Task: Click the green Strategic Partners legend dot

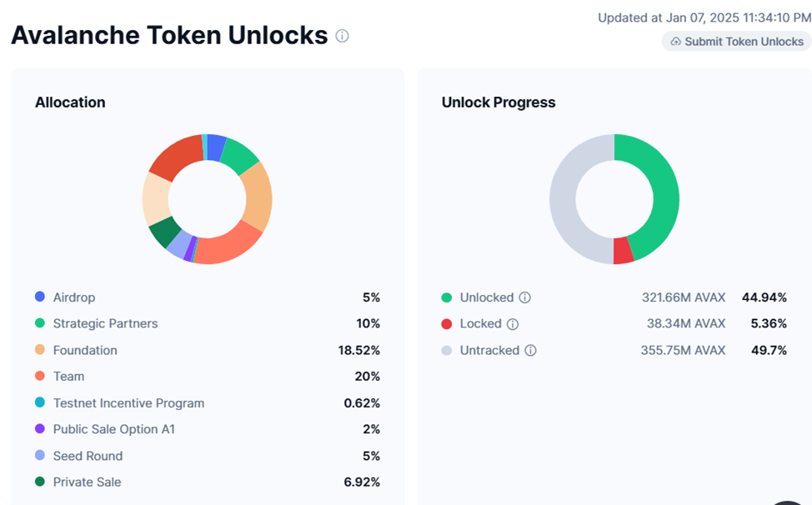Action: (40, 323)
